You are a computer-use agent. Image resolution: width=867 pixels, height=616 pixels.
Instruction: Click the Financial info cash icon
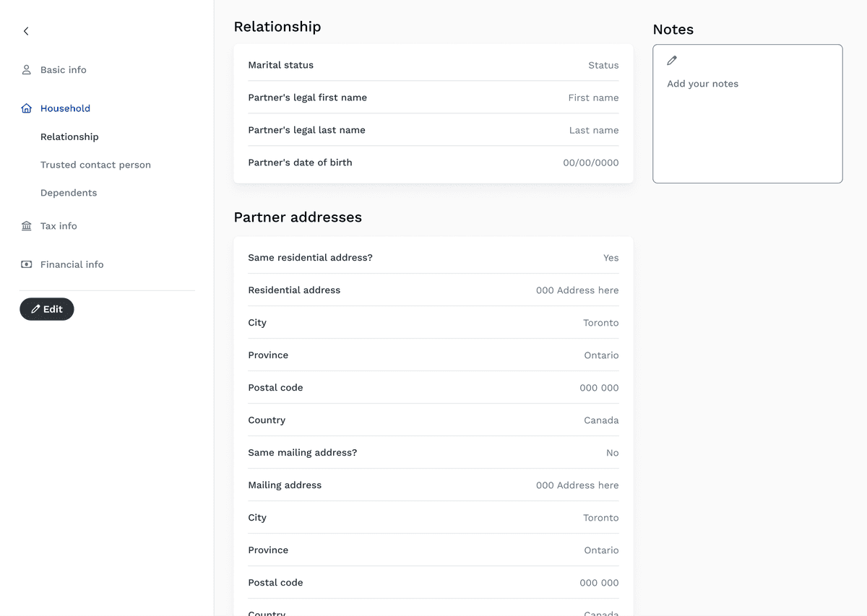point(27,264)
